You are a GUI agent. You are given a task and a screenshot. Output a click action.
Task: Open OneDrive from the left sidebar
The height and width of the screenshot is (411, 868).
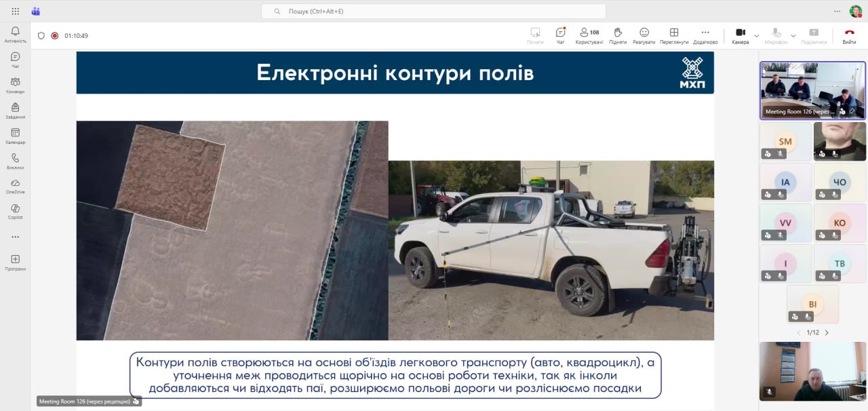tap(15, 186)
